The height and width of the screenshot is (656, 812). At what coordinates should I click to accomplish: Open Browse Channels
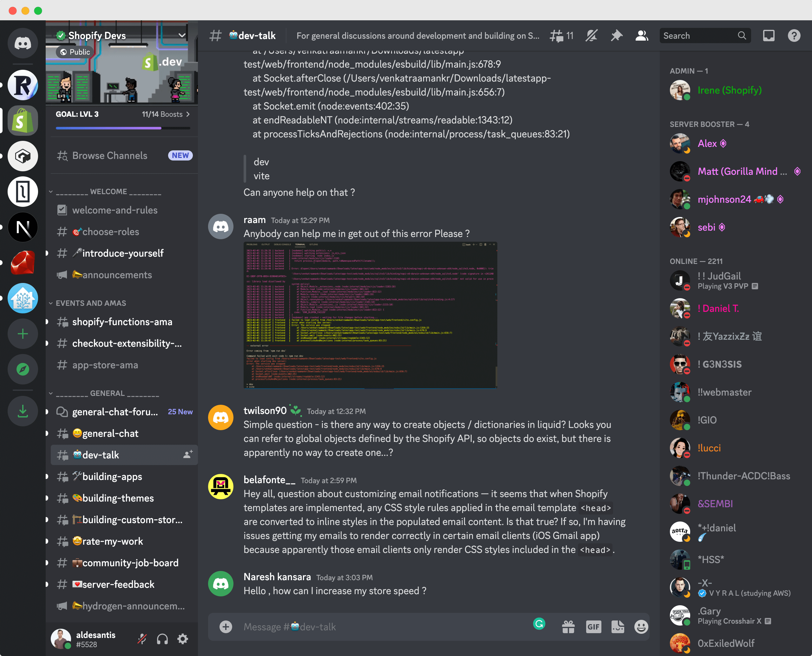click(x=124, y=156)
